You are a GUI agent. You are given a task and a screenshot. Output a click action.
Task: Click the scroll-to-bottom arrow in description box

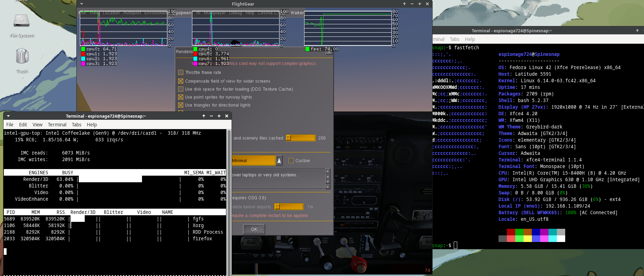pyautogui.click(x=327, y=187)
